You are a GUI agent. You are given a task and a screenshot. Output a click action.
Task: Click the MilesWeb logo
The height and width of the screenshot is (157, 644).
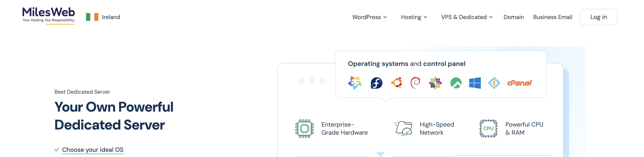[x=48, y=16]
